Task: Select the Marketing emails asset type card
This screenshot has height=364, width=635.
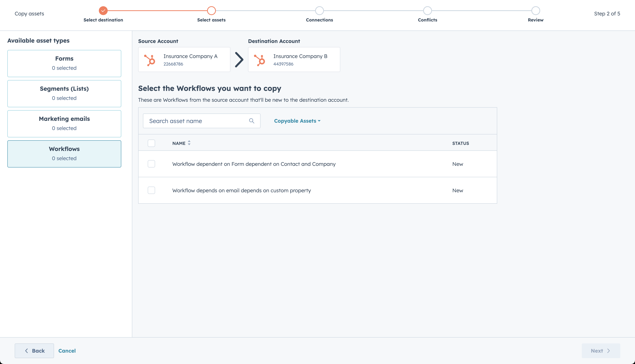Action: click(x=64, y=123)
